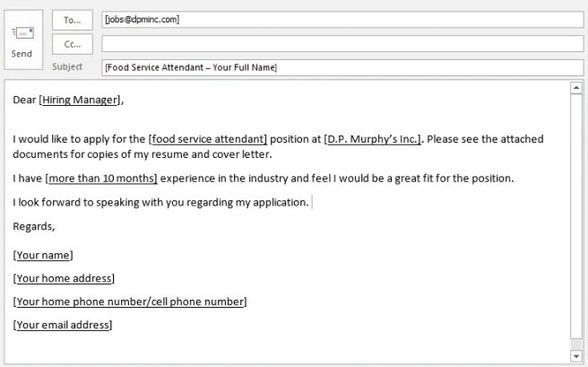Click the [Hiring Manager] placeholder text
588x367 pixels.
coord(80,100)
